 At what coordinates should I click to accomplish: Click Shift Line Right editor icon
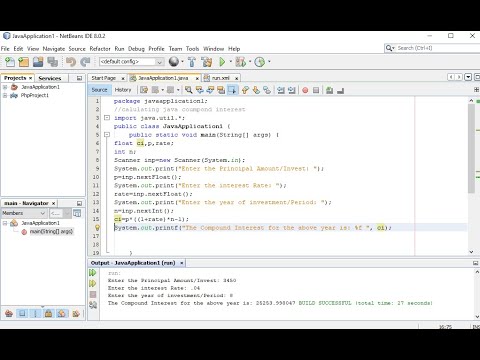tap(292, 90)
